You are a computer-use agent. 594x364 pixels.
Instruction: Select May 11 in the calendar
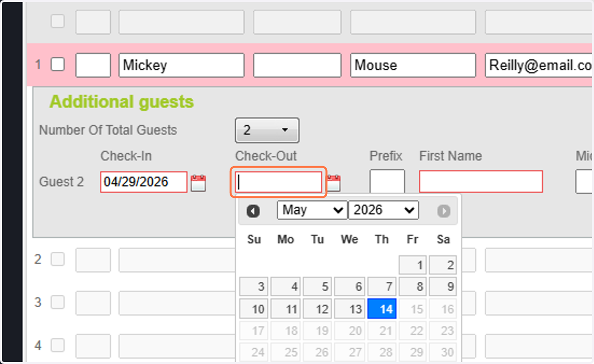(286, 309)
